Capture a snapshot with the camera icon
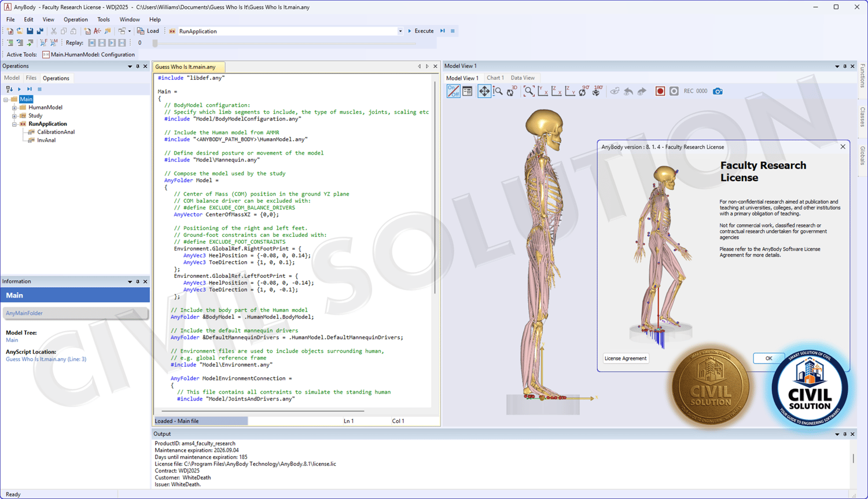The width and height of the screenshot is (868, 499). [x=718, y=91]
